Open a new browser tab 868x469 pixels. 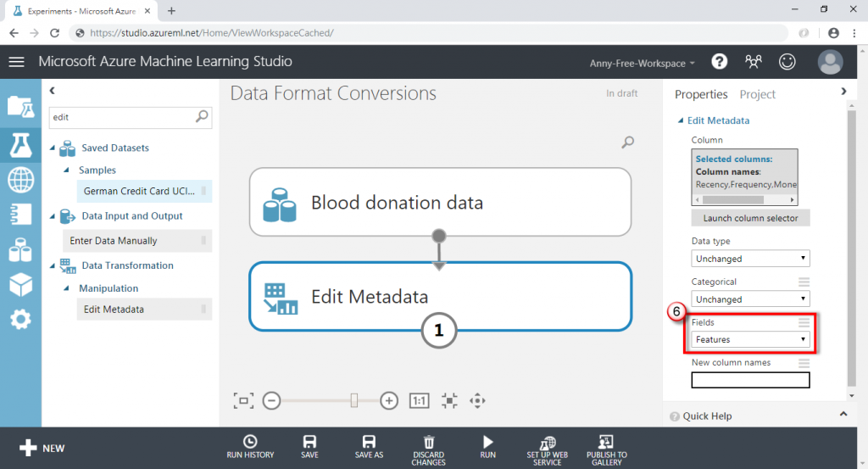click(x=171, y=10)
